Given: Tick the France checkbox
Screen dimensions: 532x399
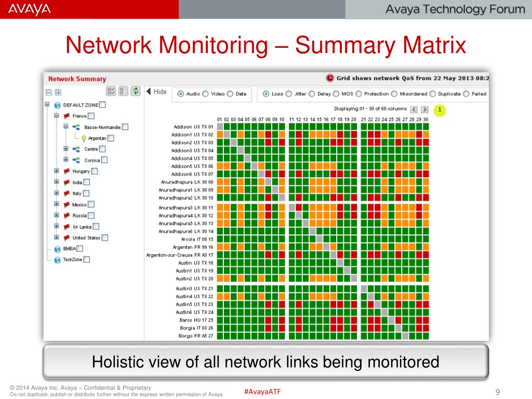Looking at the screenshot, I should point(91,116).
